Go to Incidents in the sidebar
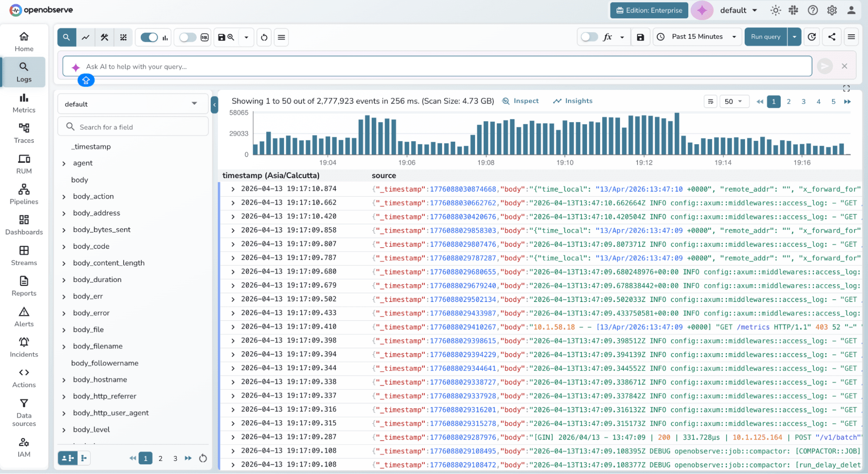Image resolution: width=868 pixels, height=474 pixels. 24,347
